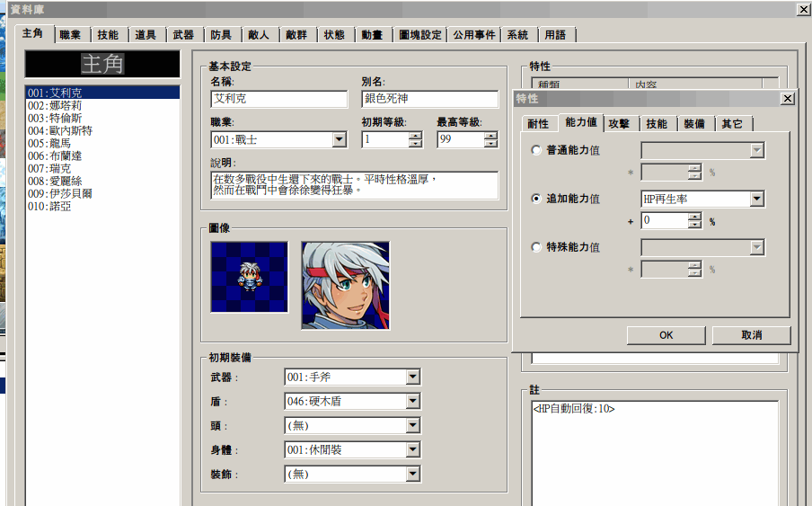Select actor 008:愛麗絲
The width and height of the screenshot is (812, 506).
pyautogui.click(x=102, y=182)
